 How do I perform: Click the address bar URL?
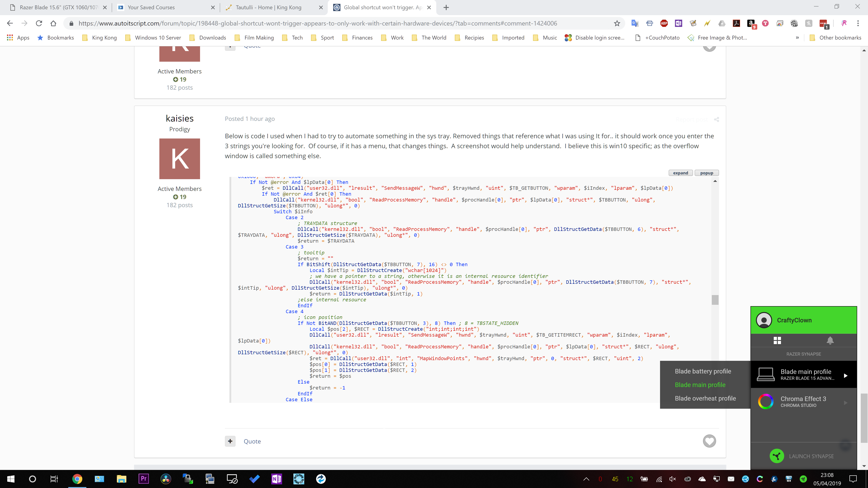[x=318, y=23]
